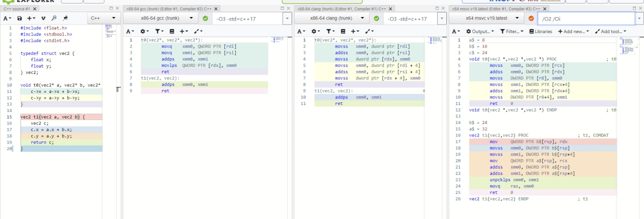The image size is (644, 219).
Task: Open msvc Libraries button
Action: point(541,31)
